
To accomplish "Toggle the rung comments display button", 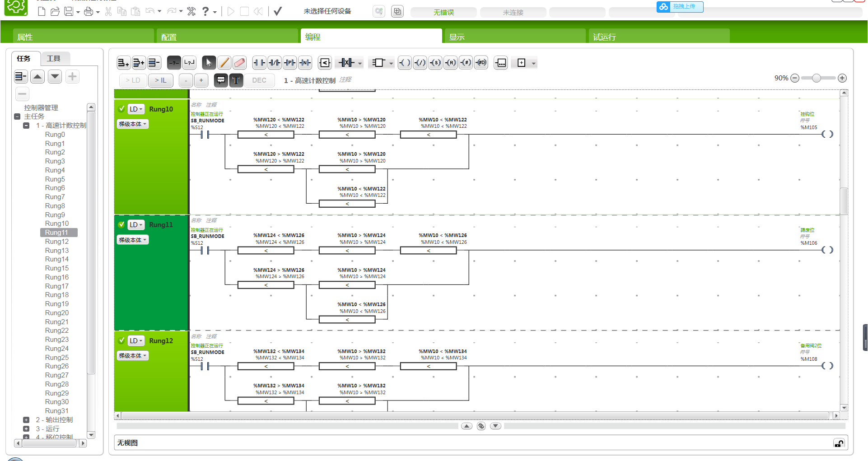I will tap(220, 80).
